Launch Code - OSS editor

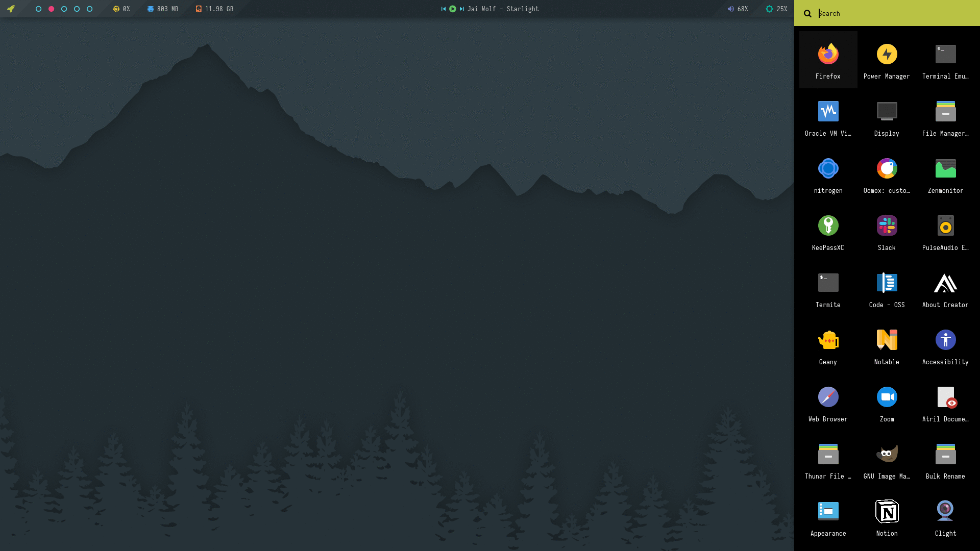point(887,288)
